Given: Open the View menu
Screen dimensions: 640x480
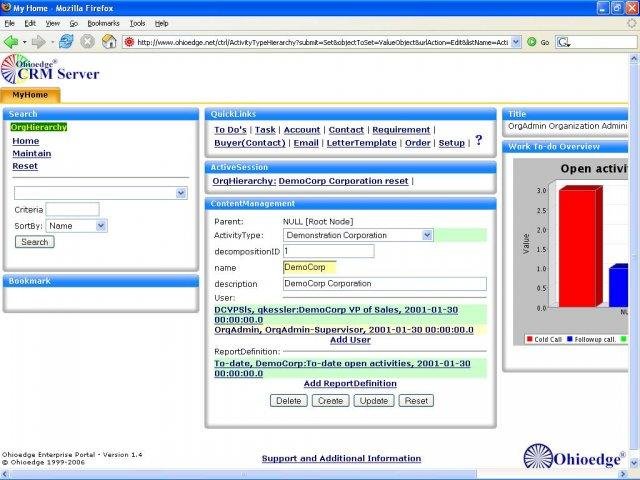Looking at the screenshot, I should click(x=52, y=24).
